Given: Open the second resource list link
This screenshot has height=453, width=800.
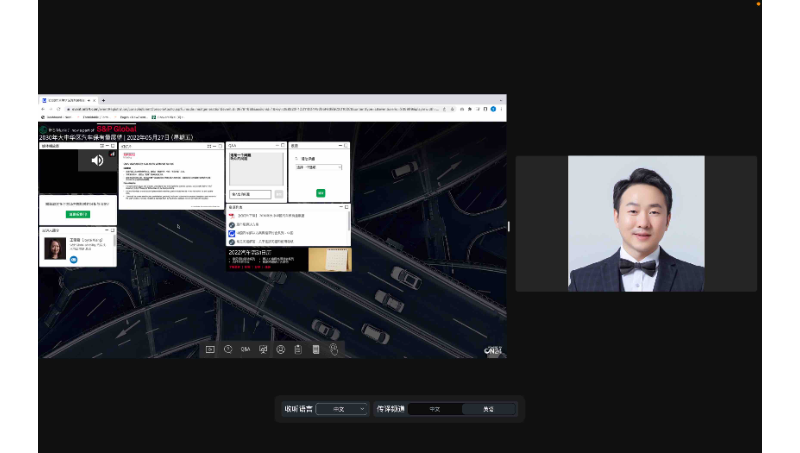Looking at the screenshot, I should [x=248, y=224].
